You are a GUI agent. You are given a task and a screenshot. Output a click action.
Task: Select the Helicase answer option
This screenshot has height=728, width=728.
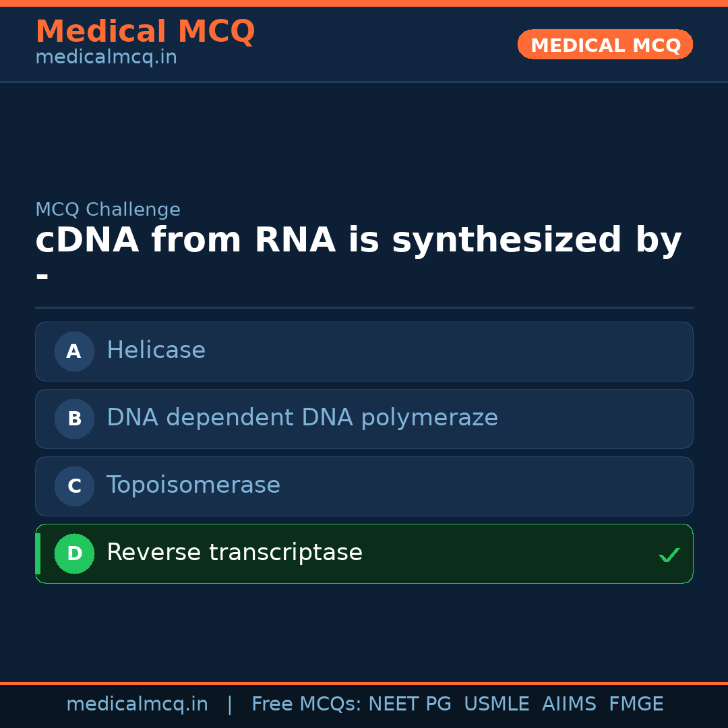pos(364,351)
